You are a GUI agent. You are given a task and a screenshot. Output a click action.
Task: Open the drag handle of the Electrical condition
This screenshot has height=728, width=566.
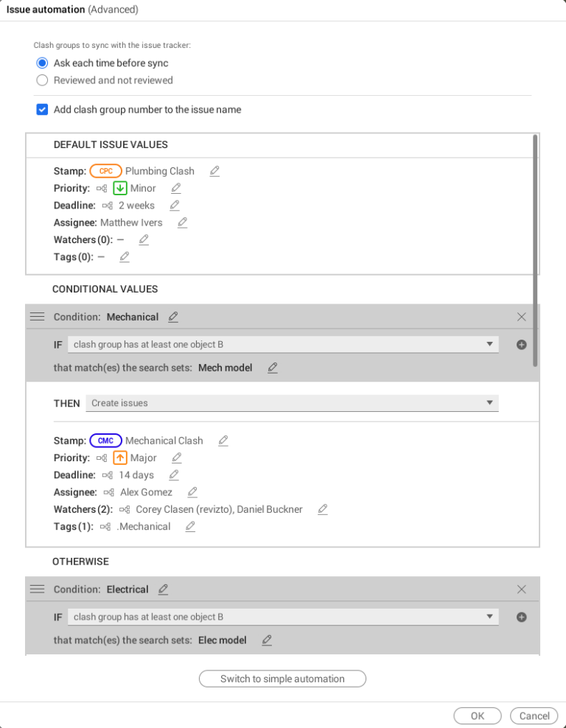coord(37,589)
